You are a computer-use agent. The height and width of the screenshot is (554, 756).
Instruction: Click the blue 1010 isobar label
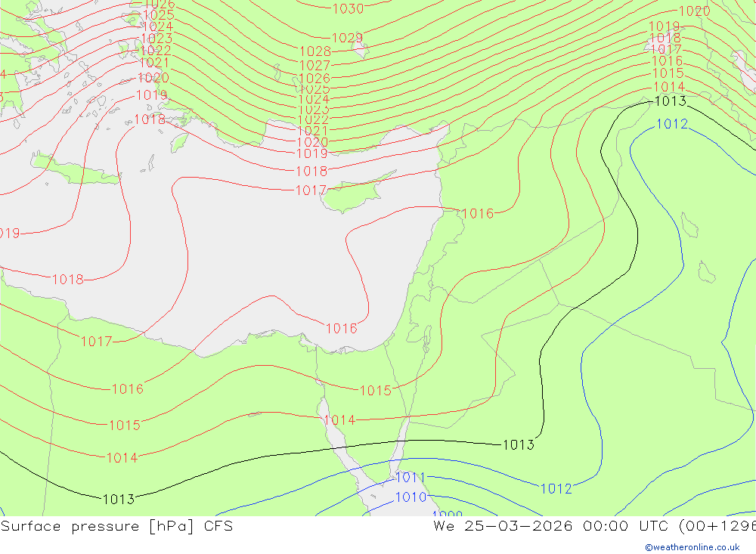click(411, 497)
